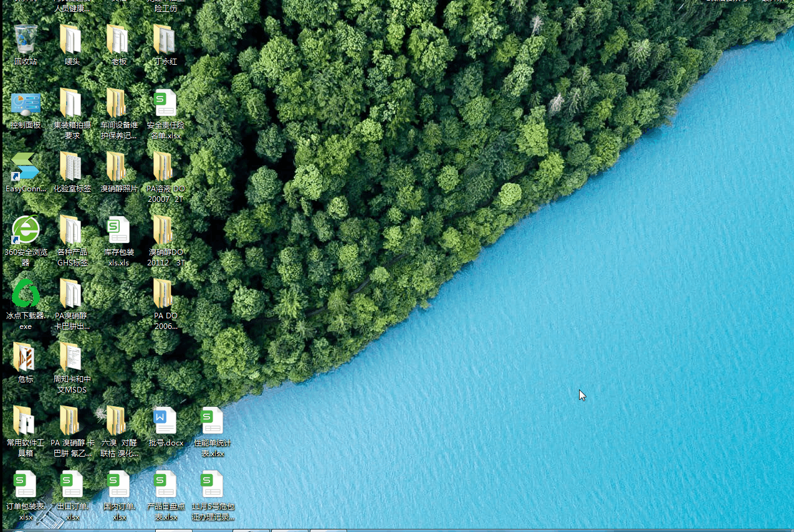Select the 批号.docx document file
Image resolution: width=794 pixels, height=532 pixels.
166,422
